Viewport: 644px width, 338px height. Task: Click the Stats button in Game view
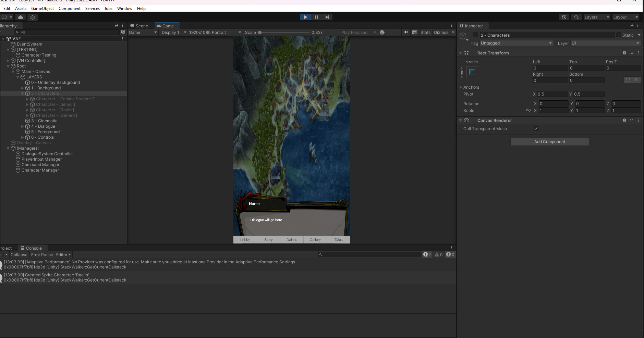click(x=425, y=32)
